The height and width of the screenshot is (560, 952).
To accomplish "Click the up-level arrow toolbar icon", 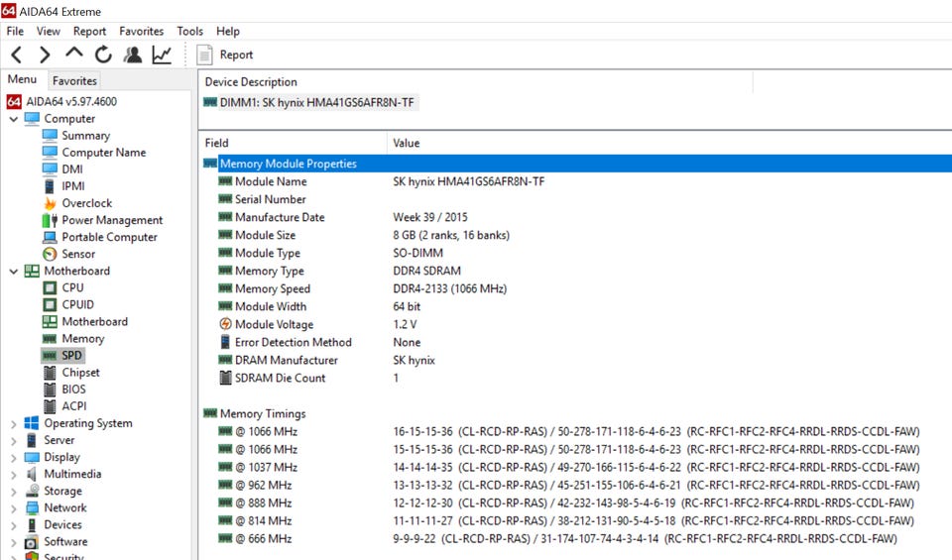I will point(74,54).
